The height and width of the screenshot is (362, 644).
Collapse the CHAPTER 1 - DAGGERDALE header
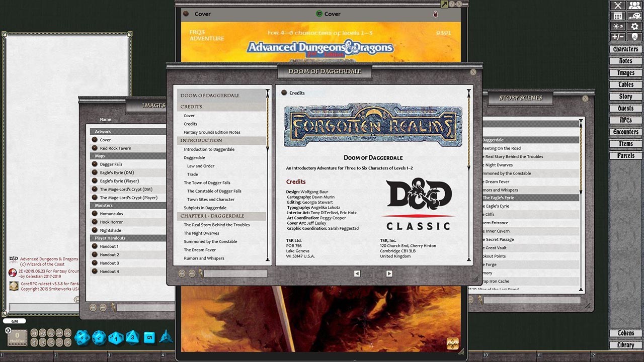click(x=221, y=216)
